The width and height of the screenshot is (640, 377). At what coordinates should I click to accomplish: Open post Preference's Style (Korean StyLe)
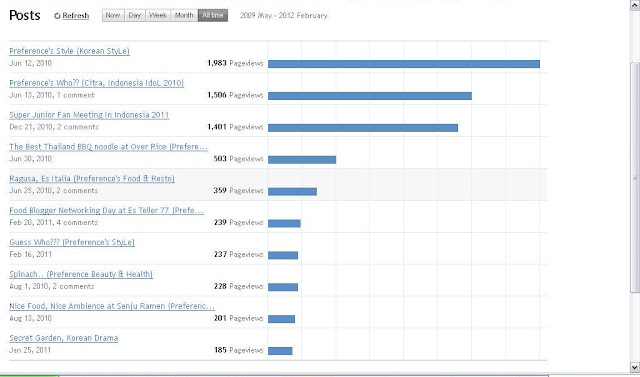[69, 51]
